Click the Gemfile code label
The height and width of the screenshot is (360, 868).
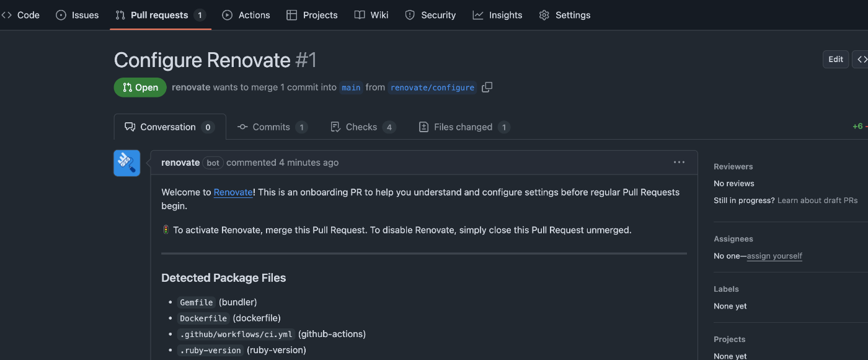pos(196,302)
